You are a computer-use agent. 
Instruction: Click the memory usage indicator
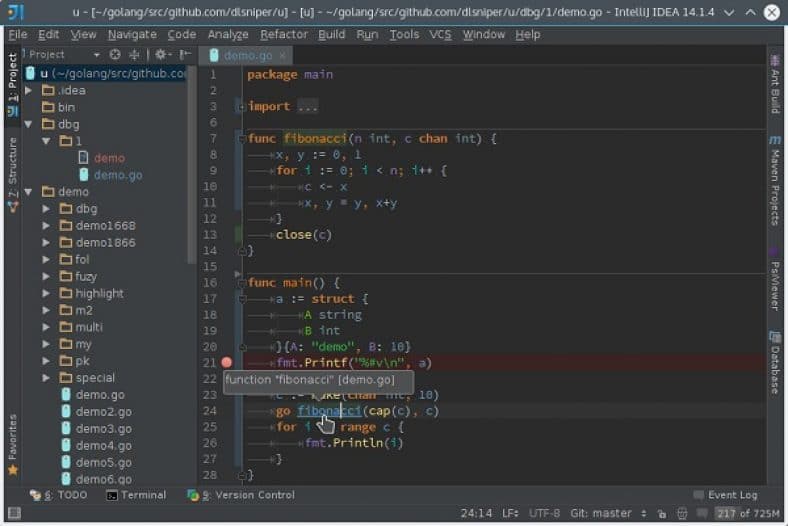point(748,513)
